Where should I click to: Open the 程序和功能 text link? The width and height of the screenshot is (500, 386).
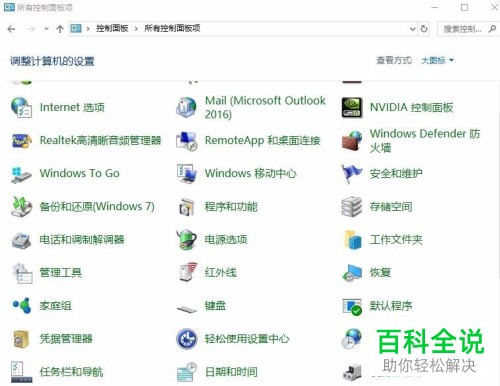coord(231,207)
